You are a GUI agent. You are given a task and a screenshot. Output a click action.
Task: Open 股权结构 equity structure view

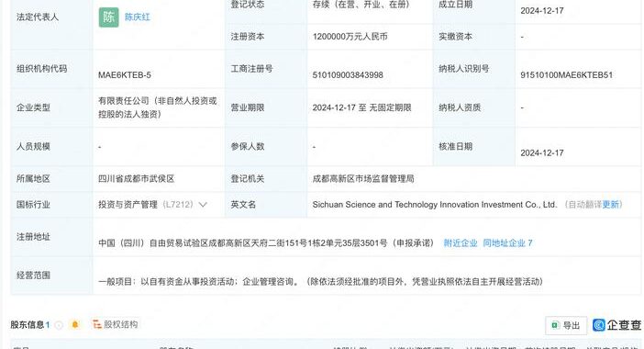(116, 324)
